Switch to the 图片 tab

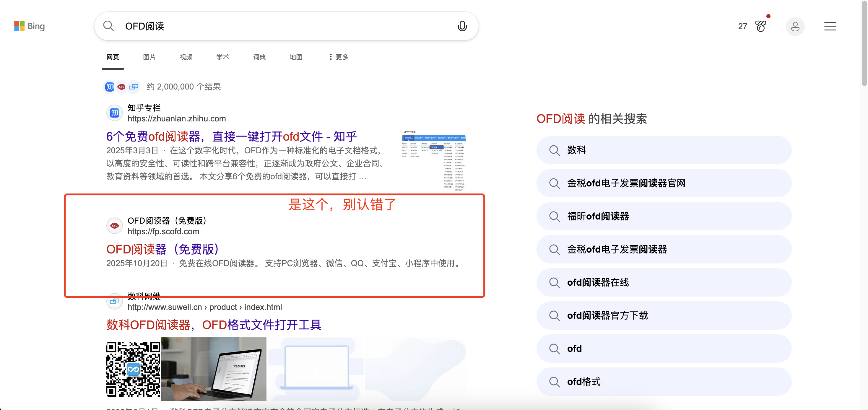[149, 57]
